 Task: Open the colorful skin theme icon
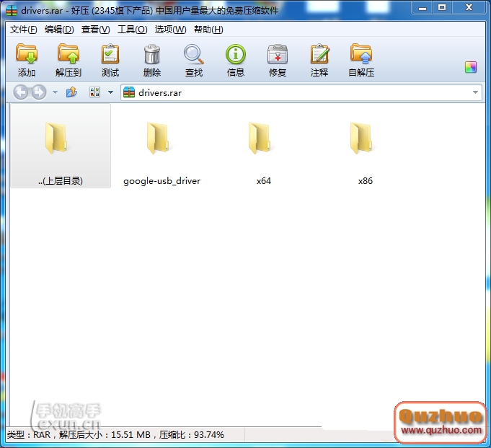(x=471, y=67)
